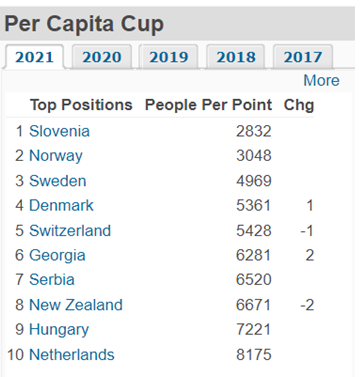Click the Chg column header
The width and height of the screenshot is (360, 377).
click(x=299, y=105)
